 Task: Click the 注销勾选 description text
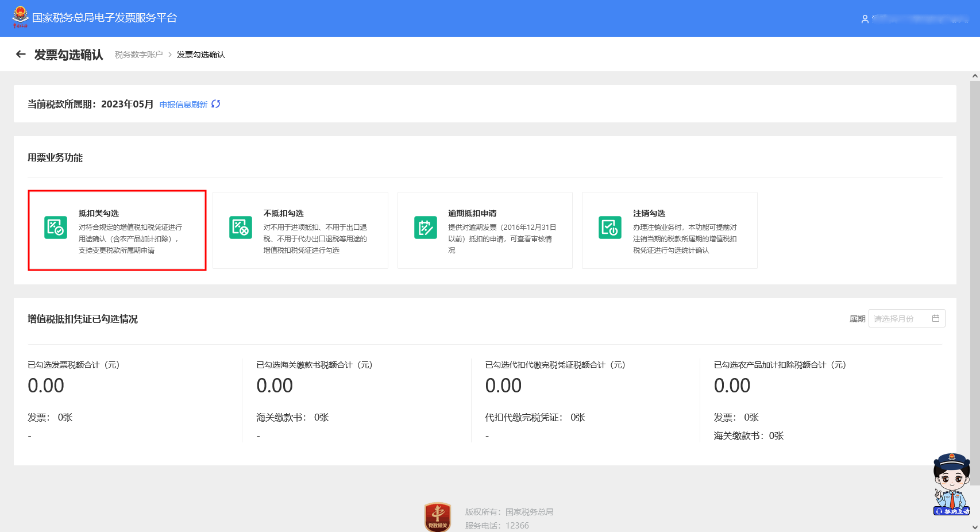click(x=685, y=239)
